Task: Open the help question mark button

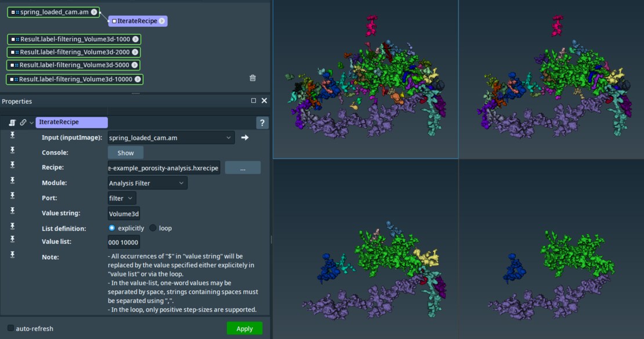Action: click(262, 123)
